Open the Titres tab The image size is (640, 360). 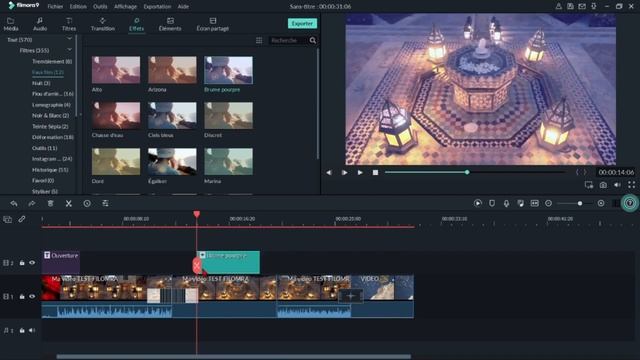pos(69,24)
